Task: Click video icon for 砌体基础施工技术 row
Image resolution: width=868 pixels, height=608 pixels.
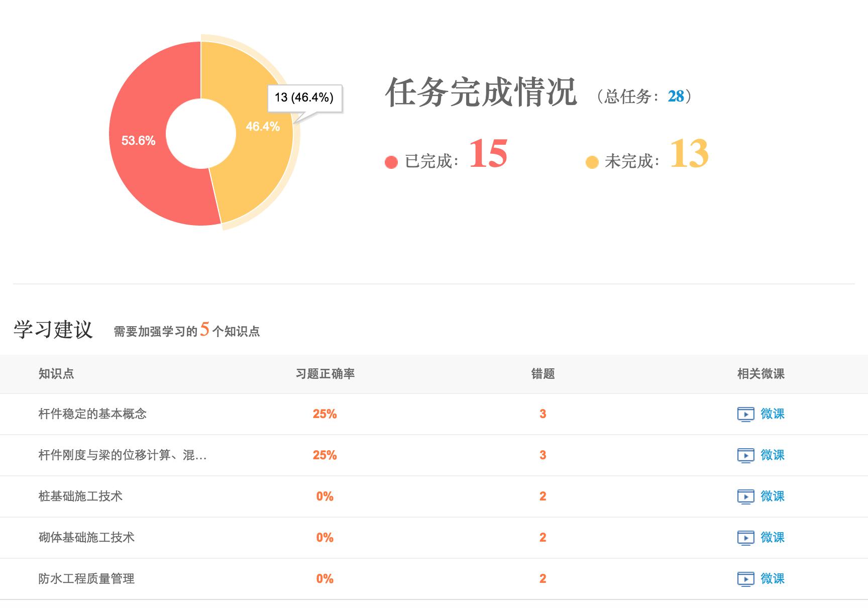Action: click(x=745, y=538)
